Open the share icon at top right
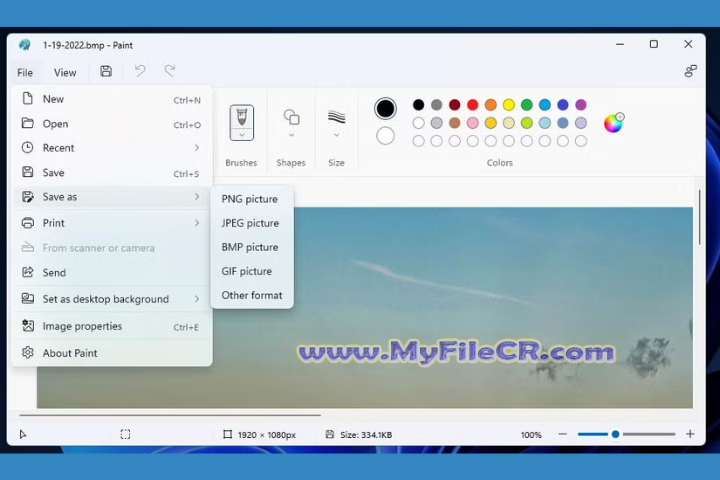This screenshot has width=720, height=480. [690, 71]
